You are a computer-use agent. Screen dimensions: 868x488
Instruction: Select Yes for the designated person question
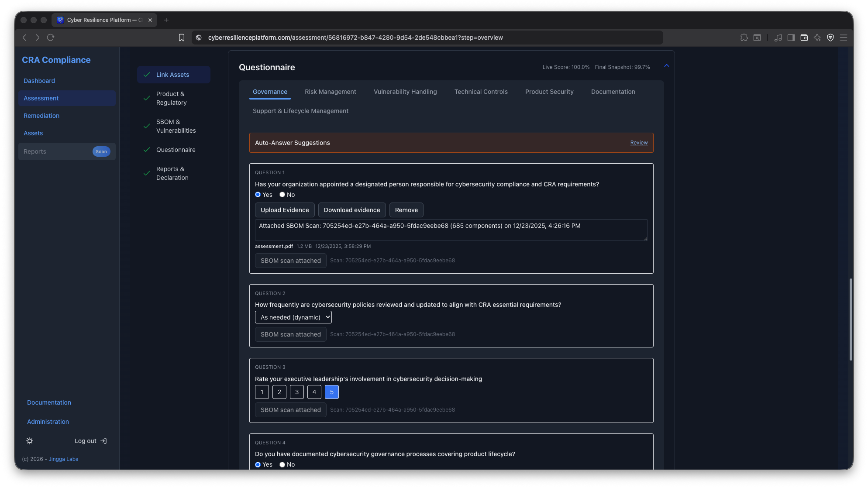point(258,195)
